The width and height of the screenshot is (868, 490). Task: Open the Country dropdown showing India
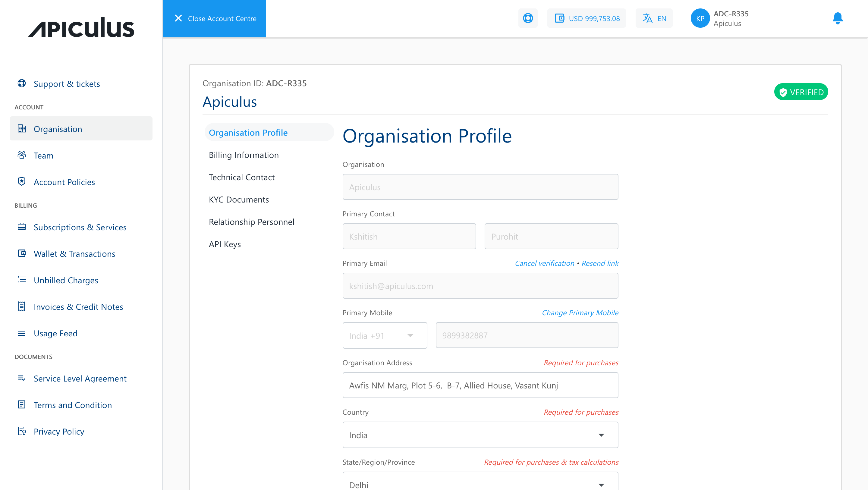[480, 435]
